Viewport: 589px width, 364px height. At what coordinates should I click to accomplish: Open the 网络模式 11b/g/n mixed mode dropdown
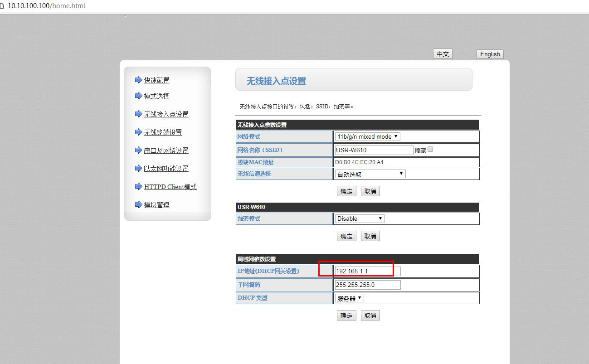367,136
